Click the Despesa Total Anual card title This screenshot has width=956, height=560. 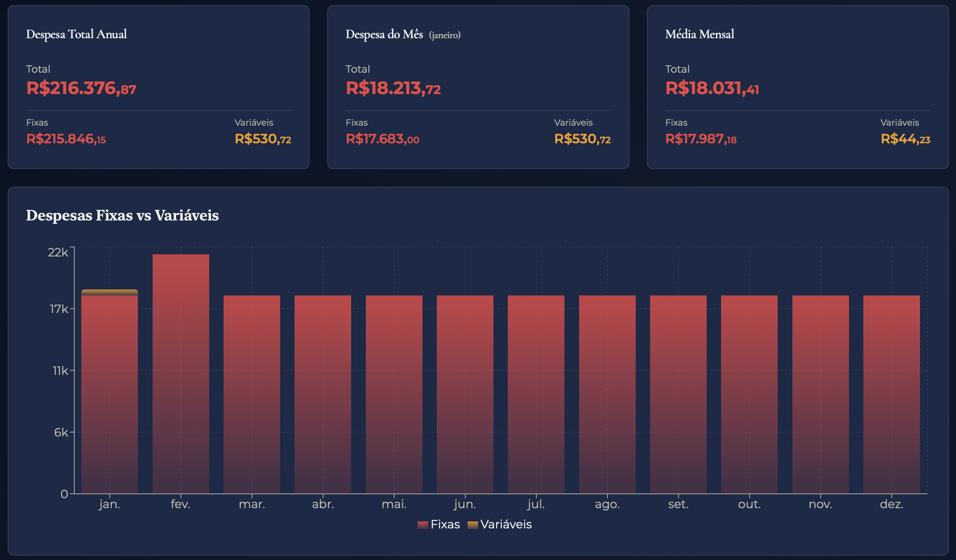point(76,34)
